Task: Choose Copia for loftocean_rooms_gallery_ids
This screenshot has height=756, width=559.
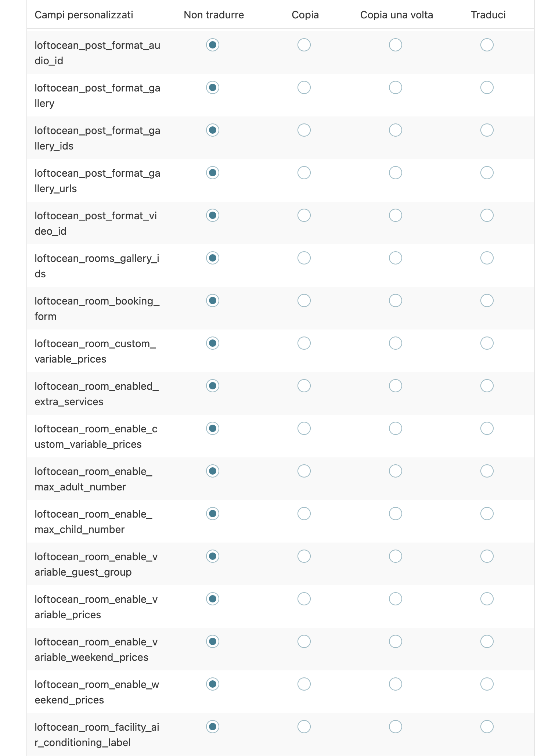Action: (x=304, y=258)
